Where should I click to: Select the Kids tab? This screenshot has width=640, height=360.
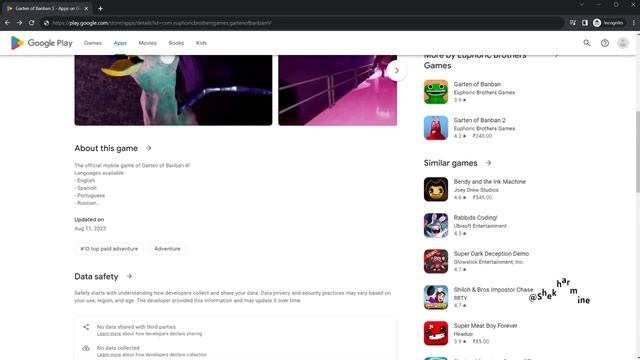[201, 43]
